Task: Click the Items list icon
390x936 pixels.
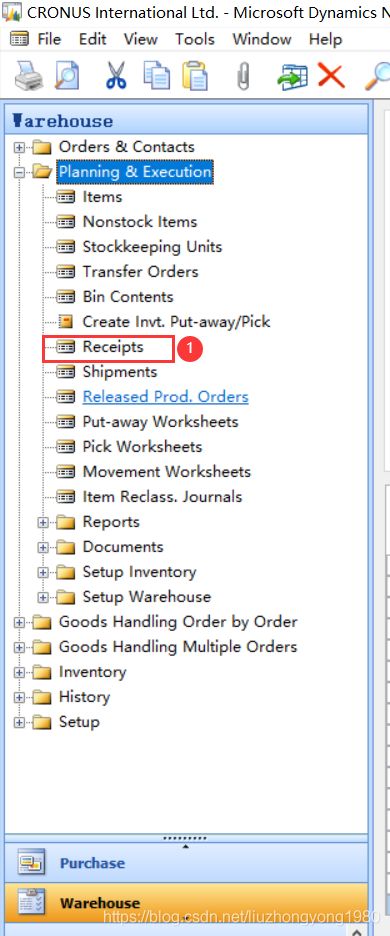Action: pos(66,197)
